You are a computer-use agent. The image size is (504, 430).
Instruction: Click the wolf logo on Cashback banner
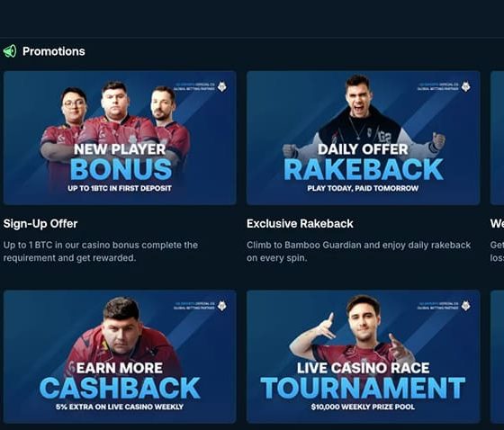click(x=222, y=306)
